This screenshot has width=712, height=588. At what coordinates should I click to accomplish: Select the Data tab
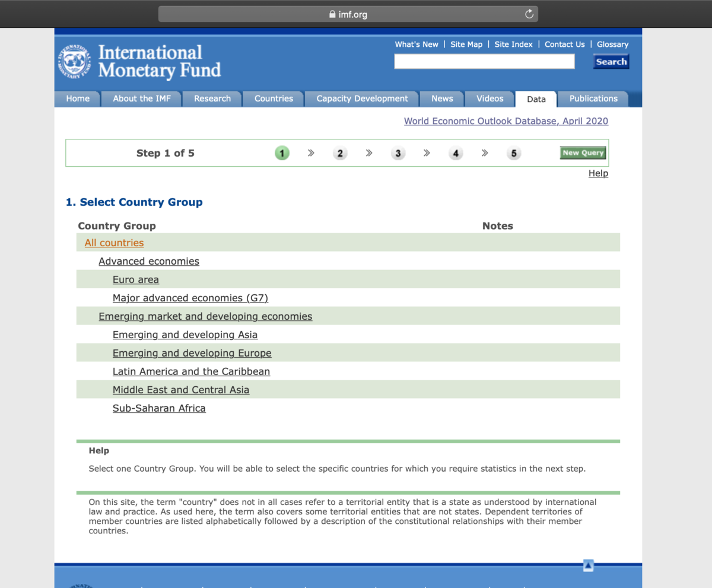click(536, 99)
